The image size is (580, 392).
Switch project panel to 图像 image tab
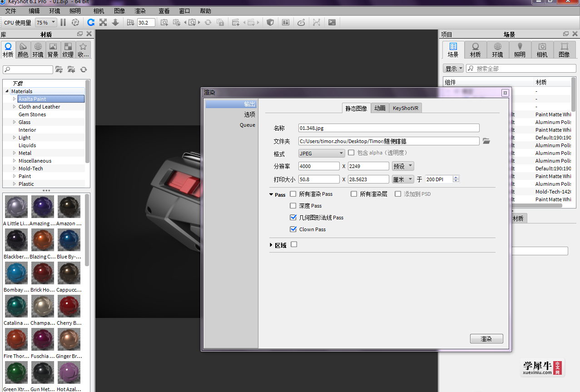point(565,50)
